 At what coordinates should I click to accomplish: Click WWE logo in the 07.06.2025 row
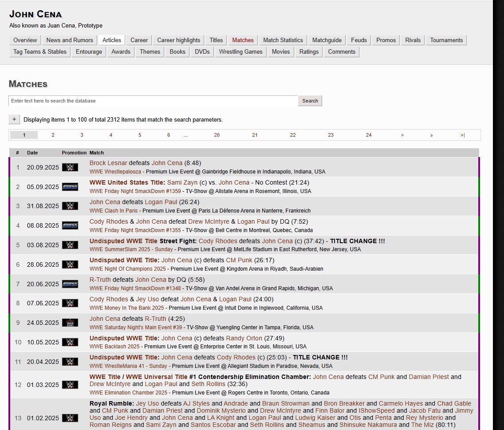click(70, 303)
